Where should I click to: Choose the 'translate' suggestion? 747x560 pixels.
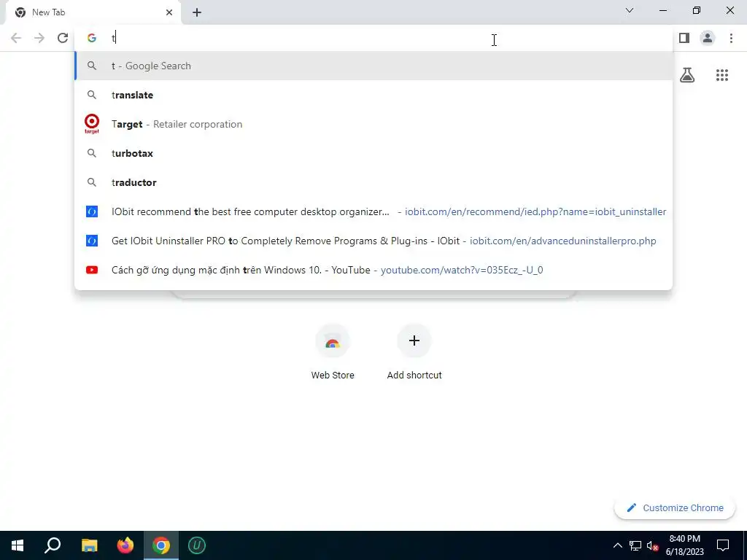[x=373, y=95]
